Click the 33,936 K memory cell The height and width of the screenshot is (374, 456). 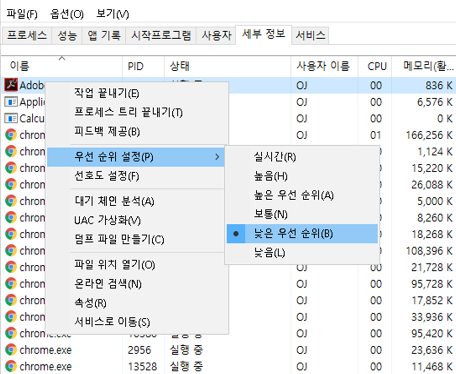click(x=432, y=317)
